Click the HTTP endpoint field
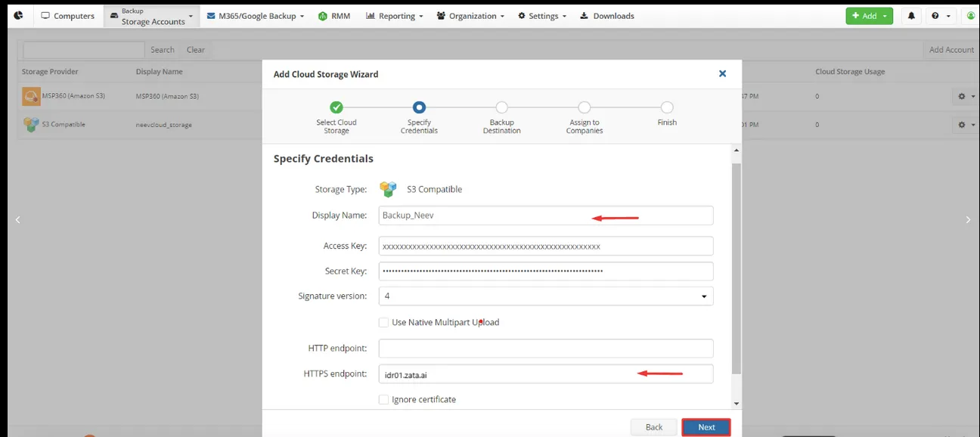This screenshot has width=980, height=437. (546, 348)
